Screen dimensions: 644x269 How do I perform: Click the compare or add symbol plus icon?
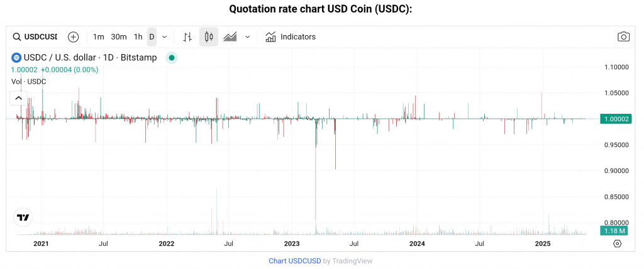74,37
